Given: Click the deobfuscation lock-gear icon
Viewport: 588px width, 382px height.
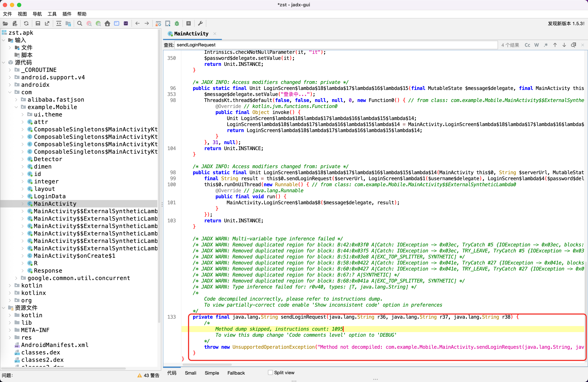Looking at the screenshot, I should 158,24.
